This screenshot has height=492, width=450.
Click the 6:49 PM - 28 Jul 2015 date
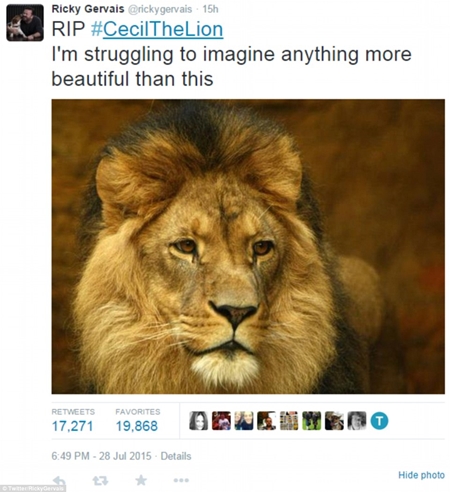tap(101, 456)
